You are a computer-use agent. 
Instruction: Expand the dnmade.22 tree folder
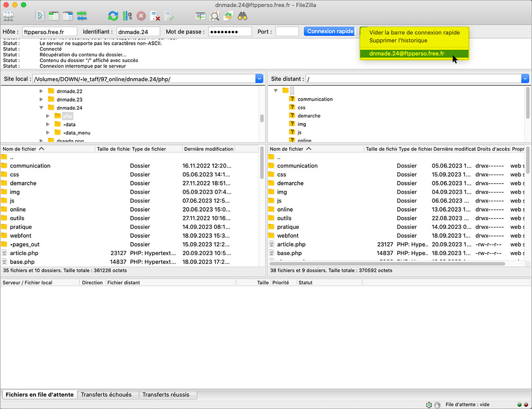tap(41, 91)
